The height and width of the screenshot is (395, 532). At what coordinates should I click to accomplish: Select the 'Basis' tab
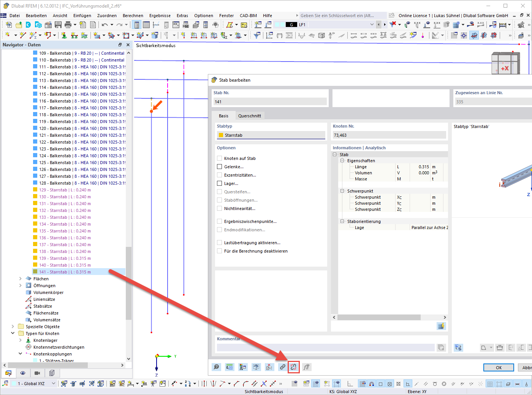pos(223,116)
